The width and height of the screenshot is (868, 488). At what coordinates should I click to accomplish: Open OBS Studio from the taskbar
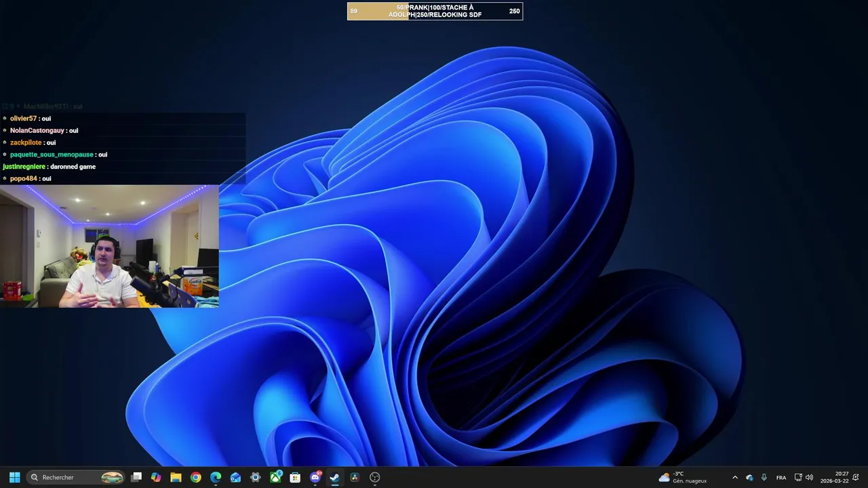(374, 477)
